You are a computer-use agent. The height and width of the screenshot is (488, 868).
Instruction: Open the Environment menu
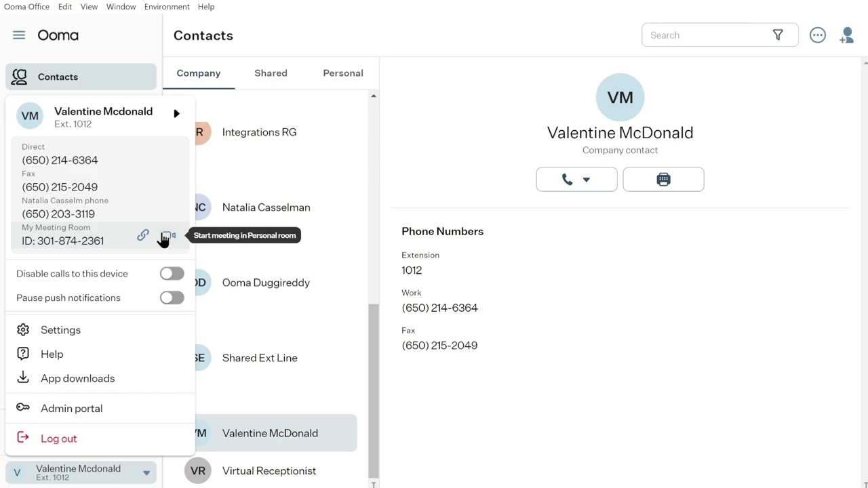[167, 7]
